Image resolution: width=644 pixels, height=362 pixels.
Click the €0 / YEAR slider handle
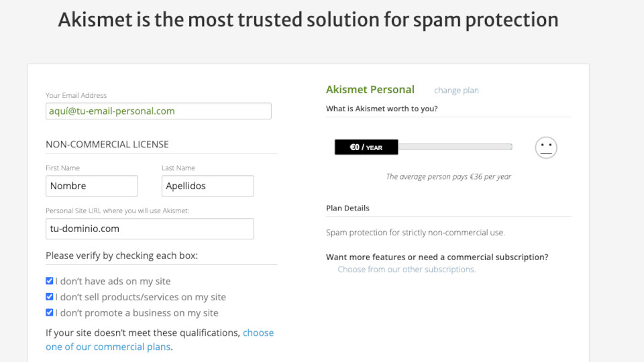pyautogui.click(x=366, y=147)
